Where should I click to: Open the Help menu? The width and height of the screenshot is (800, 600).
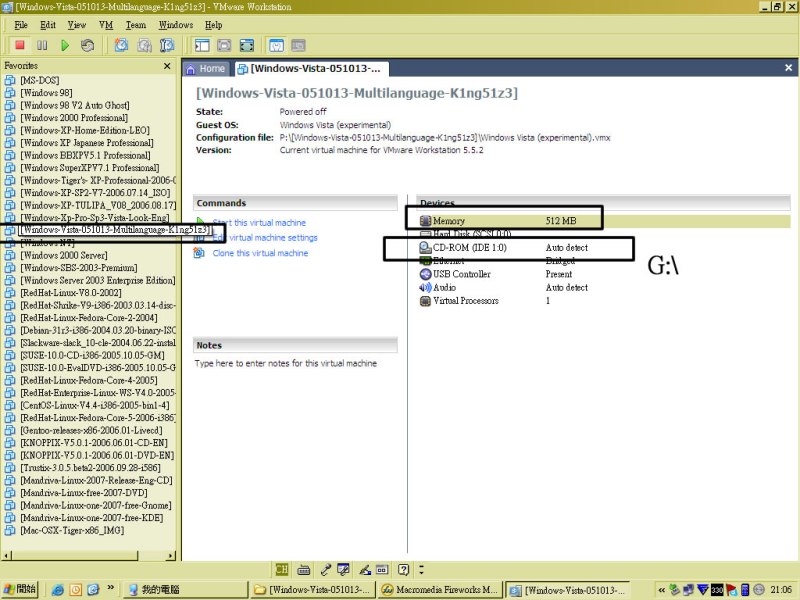[213, 25]
